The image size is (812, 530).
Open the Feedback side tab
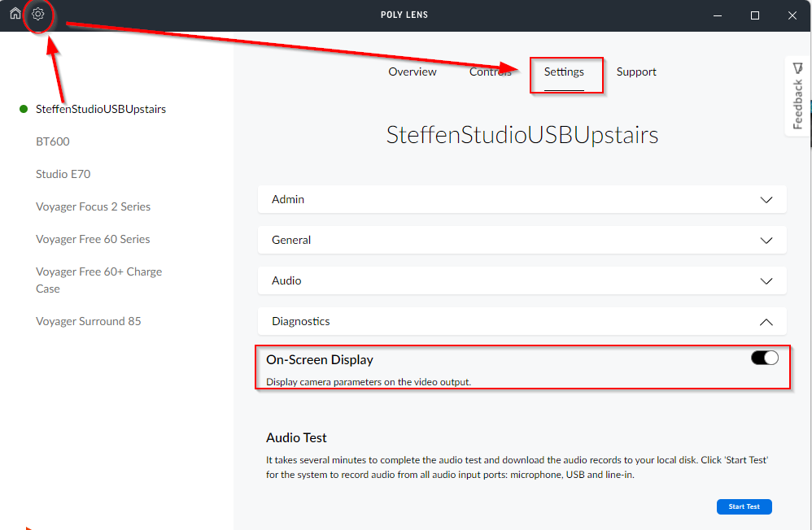click(x=797, y=96)
